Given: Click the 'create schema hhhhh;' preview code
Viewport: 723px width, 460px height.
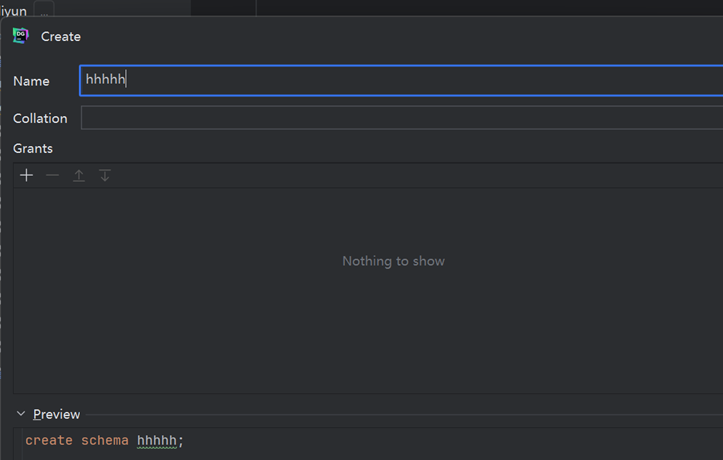Looking at the screenshot, I should (x=104, y=441).
